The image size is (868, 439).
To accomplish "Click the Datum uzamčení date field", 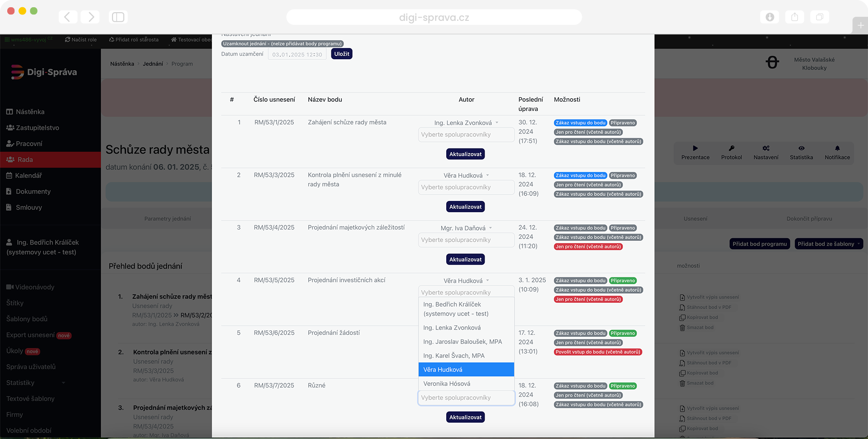I will [x=297, y=55].
